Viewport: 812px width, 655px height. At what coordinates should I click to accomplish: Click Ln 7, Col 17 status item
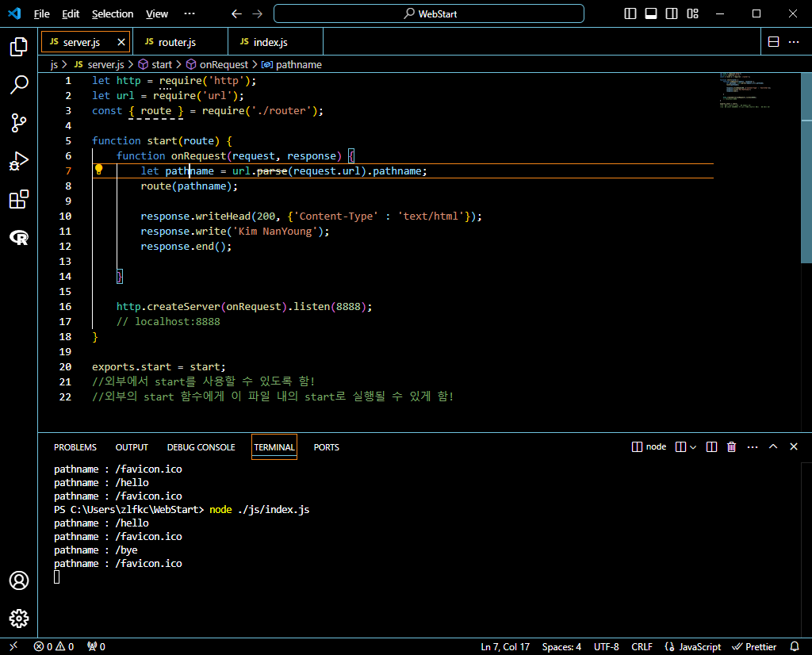505,647
